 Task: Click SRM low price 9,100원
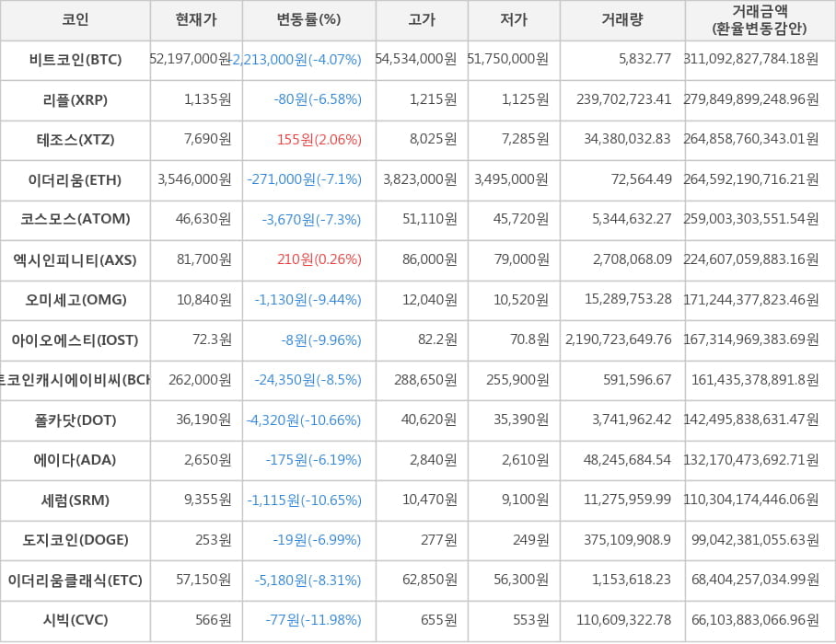(x=525, y=500)
